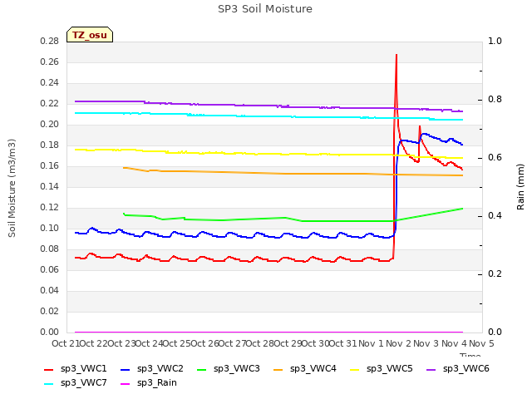Select the sp3_VWC2 legend label
This screenshot has width=532, height=399.
(x=160, y=369)
